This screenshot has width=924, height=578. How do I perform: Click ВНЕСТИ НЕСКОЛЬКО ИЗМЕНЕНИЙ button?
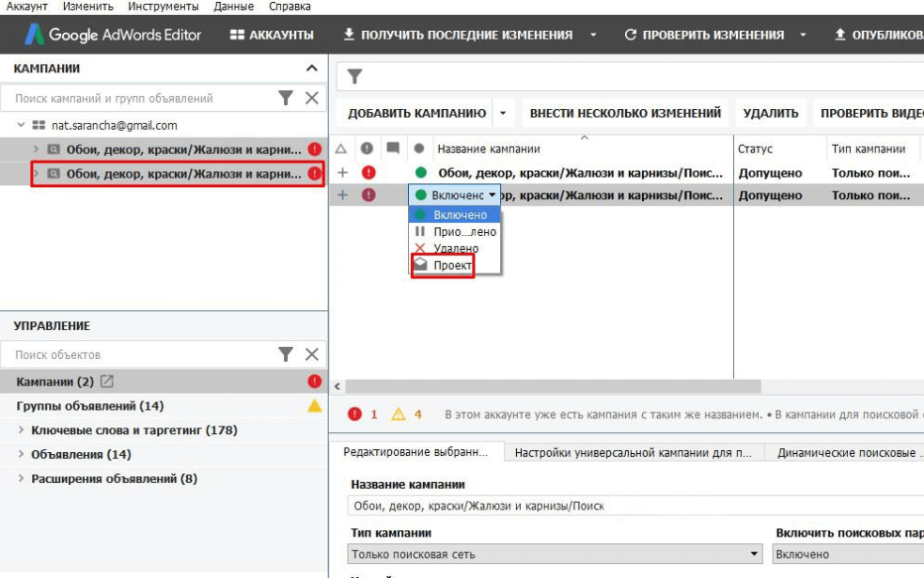tap(625, 113)
